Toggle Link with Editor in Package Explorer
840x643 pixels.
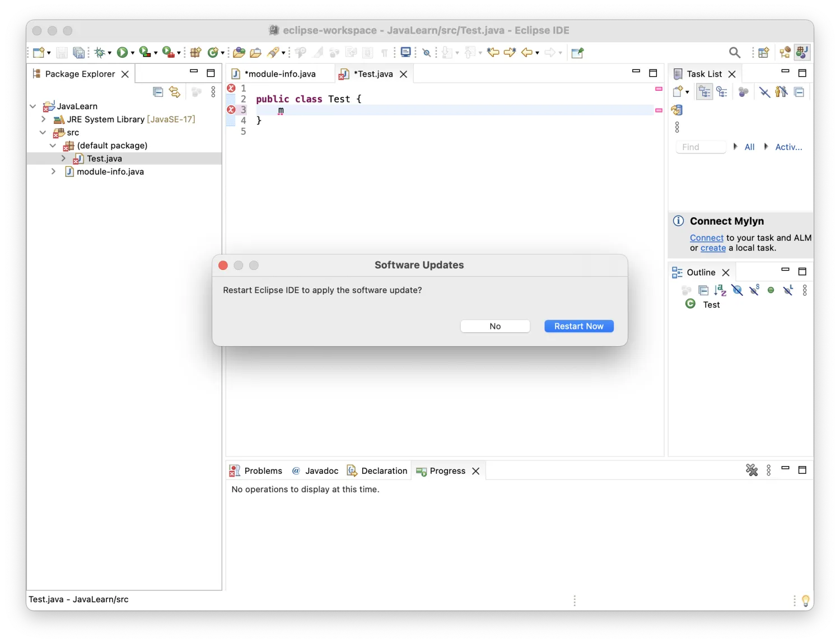[x=175, y=92]
